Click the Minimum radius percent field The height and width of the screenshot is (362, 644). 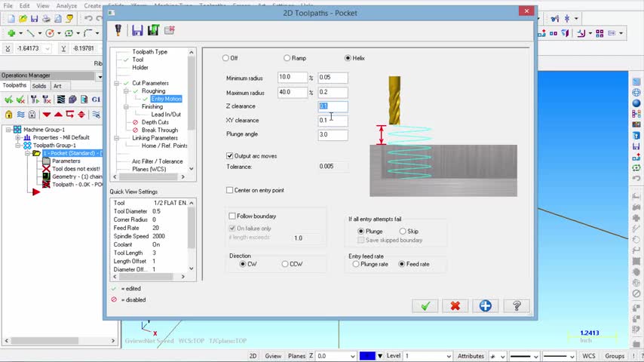[293, 77]
